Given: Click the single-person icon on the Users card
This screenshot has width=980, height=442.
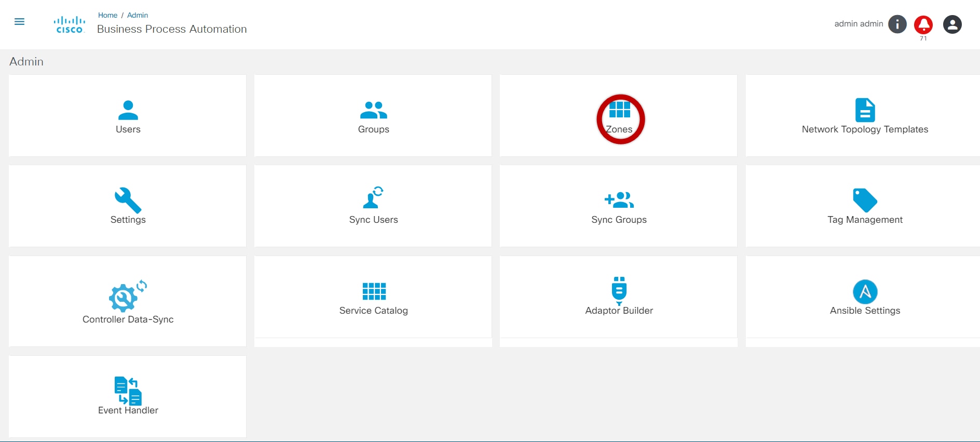Looking at the screenshot, I should click(x=128, y=110).
